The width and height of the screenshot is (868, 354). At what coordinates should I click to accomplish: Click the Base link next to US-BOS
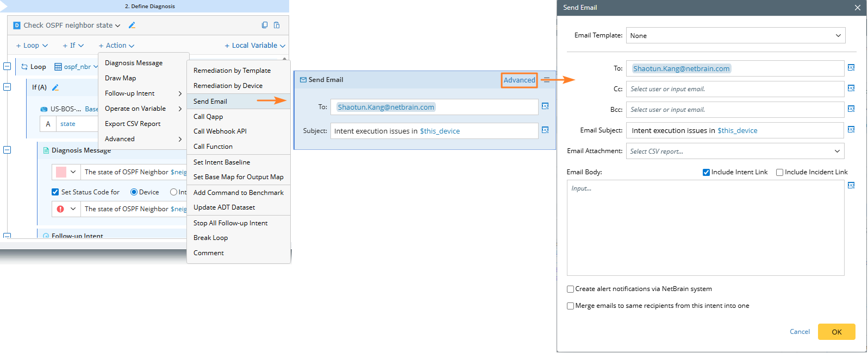(91, 109)
